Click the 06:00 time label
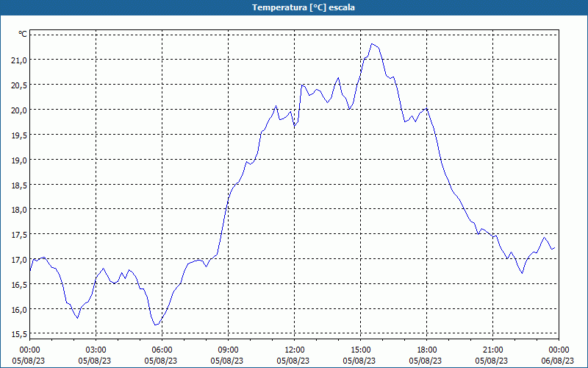 click(162, 350)
